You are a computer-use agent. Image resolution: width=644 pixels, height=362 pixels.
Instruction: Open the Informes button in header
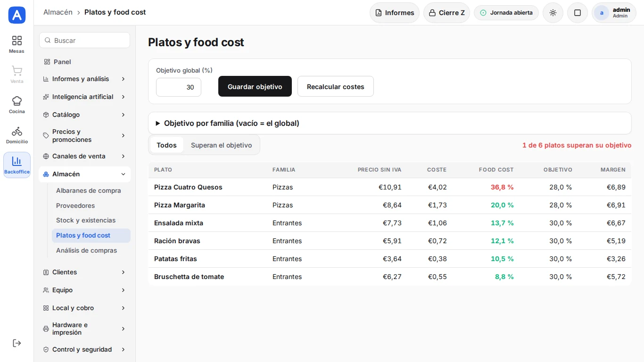point(395,13)
